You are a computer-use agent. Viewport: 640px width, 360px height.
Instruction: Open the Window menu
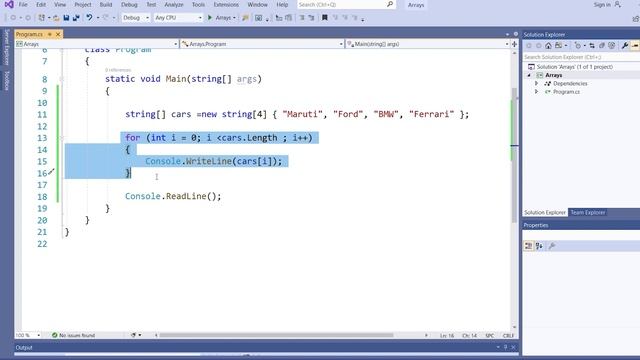click(x=258, y=4)
